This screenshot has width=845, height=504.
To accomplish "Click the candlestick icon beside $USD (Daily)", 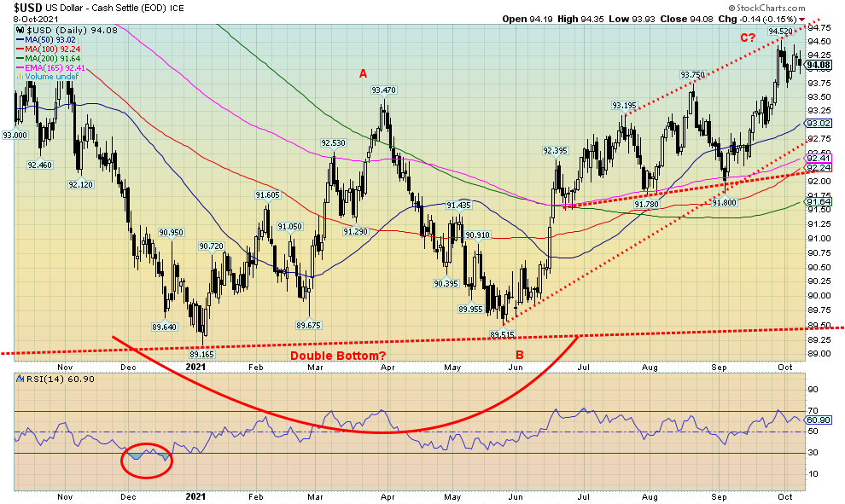I will 19,31.
